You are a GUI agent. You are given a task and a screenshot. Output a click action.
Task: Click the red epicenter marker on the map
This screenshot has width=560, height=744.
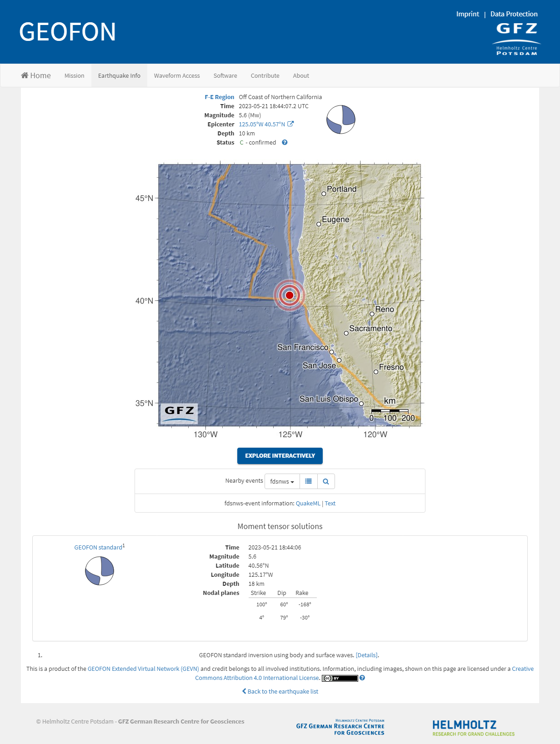click(x=290, y=295)
